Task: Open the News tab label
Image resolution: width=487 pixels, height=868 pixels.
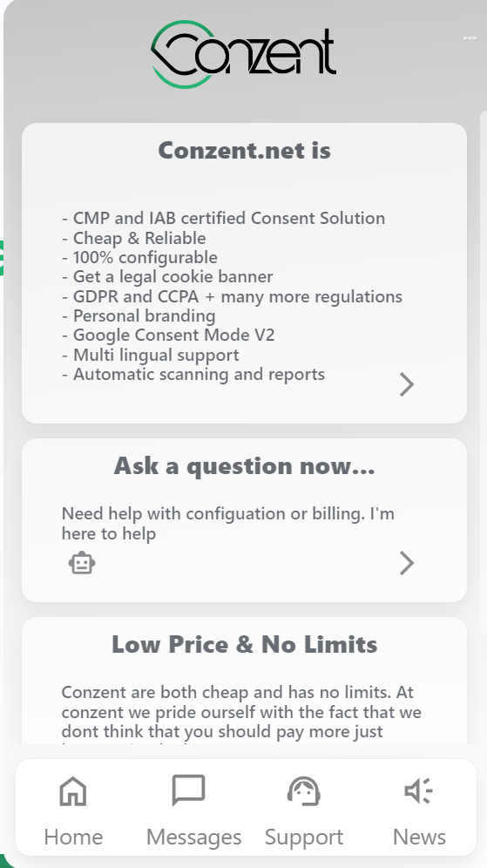Action: [419, 837]
